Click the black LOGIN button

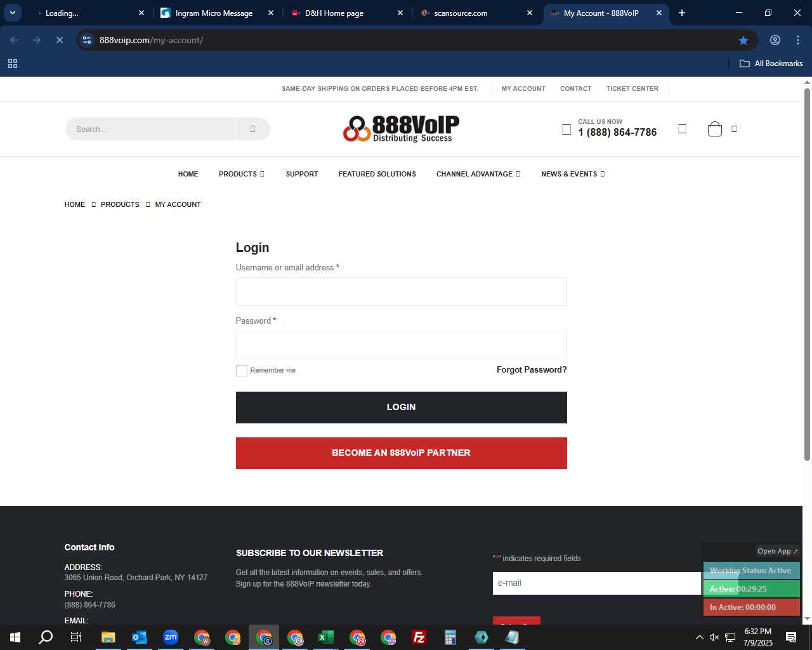click(x=402, y=408)
